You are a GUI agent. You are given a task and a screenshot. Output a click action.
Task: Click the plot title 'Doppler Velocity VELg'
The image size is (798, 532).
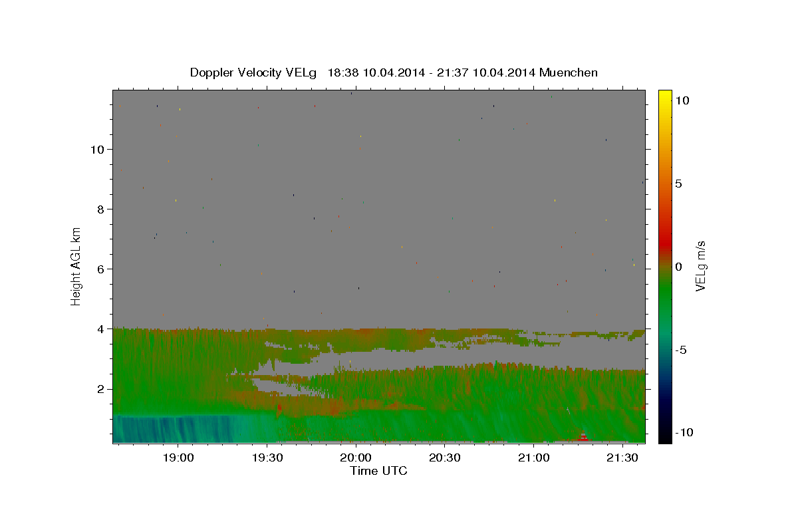pyautogui.click(x=254, y=72)
